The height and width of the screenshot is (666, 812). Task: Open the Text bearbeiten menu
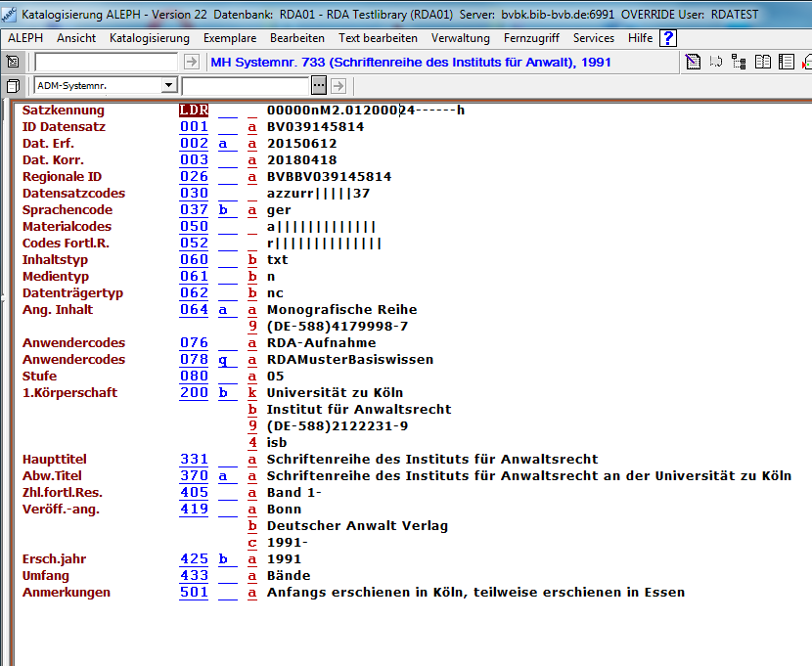(378, 38)
